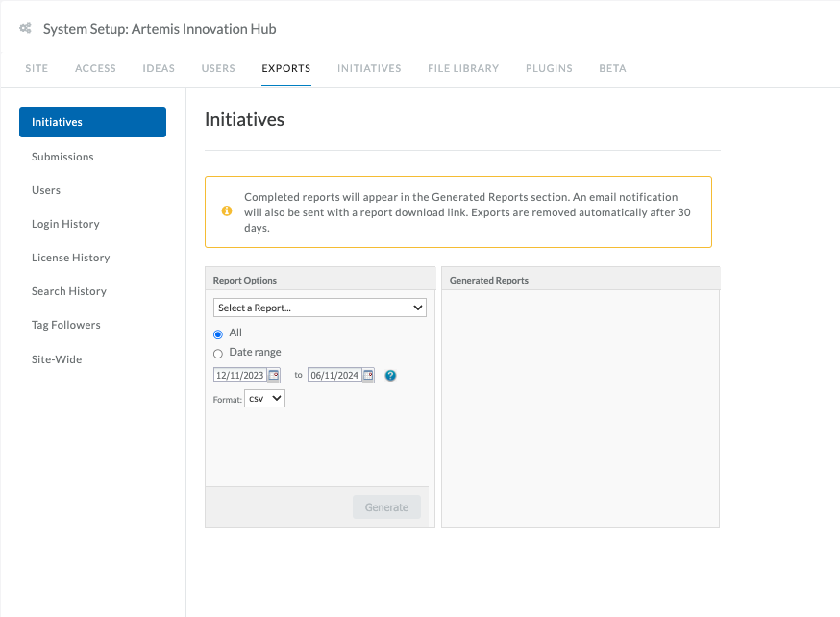Click the orange info icon in notice
This screenshot has width=840, height=617.
coord(227,211)
